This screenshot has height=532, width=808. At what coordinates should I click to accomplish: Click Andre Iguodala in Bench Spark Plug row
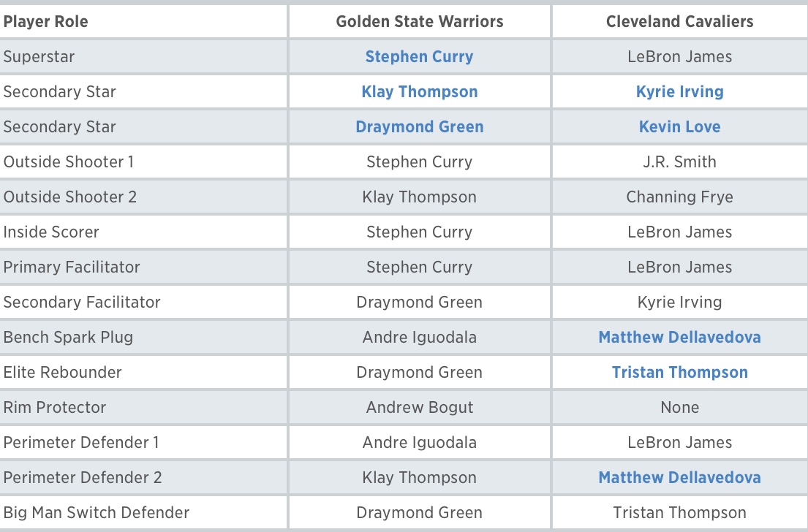[x=419, y=338]
